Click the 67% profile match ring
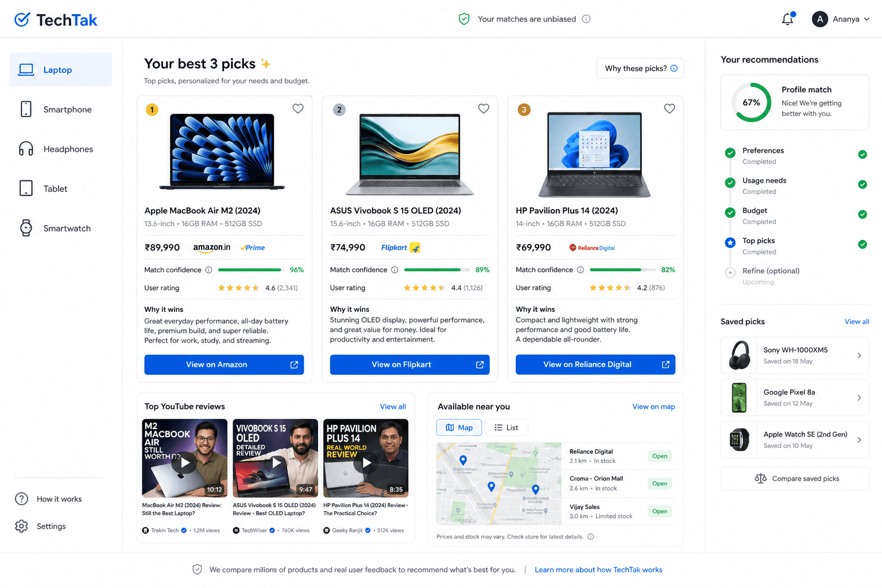The height and width of the screenshot is (588, 882). click(752, 102)
